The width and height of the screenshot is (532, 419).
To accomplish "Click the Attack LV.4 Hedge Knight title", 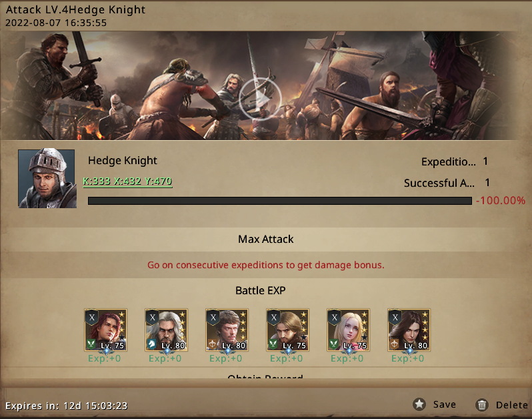I will pyautogui.click(x=75, y=9).
